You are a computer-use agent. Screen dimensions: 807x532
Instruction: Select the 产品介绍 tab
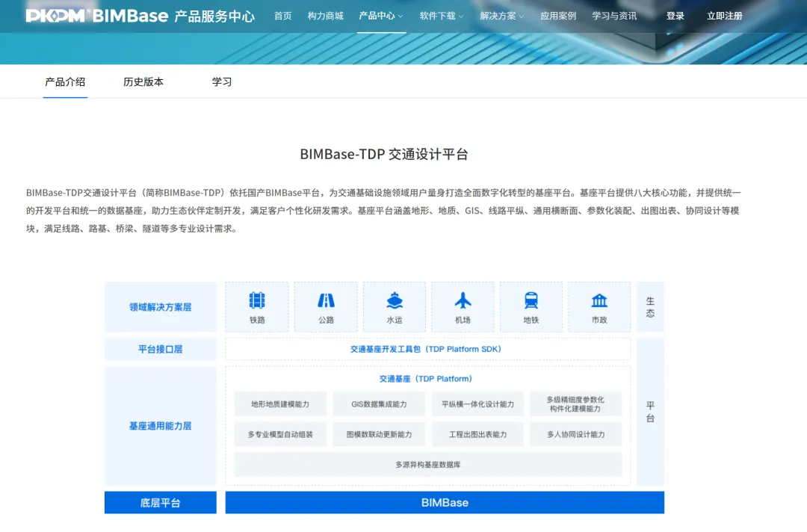coord(65,81)
